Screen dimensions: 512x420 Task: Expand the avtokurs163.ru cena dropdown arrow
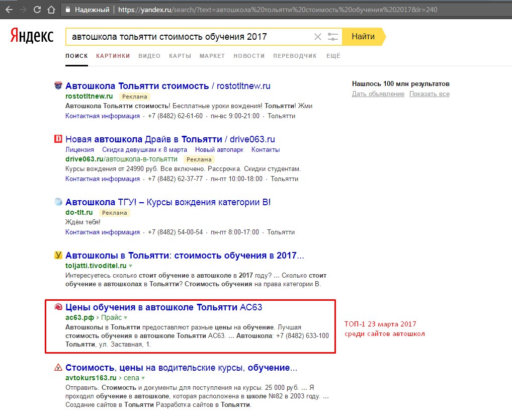pos(143,378)
